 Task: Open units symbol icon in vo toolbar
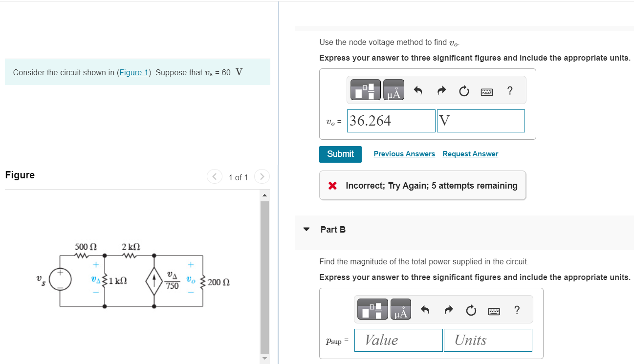(394, 90)
